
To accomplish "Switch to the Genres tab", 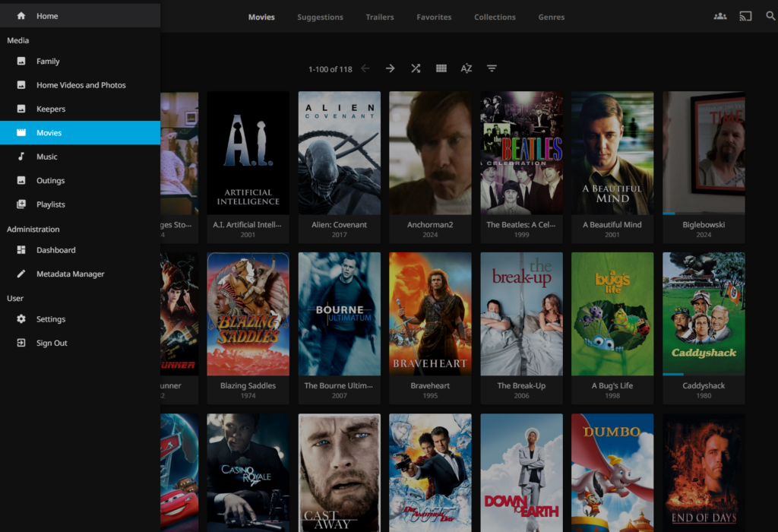I will pyautogui.click(x=552, y=17).
